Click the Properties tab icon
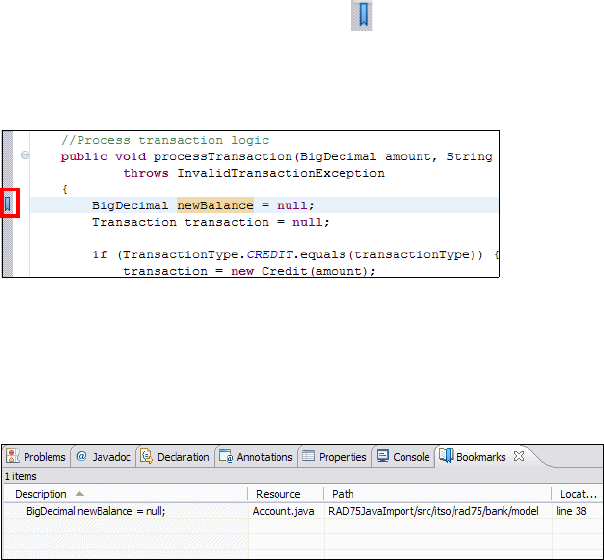Viewport: 604px width, 560px height. (x=309, y=456)
